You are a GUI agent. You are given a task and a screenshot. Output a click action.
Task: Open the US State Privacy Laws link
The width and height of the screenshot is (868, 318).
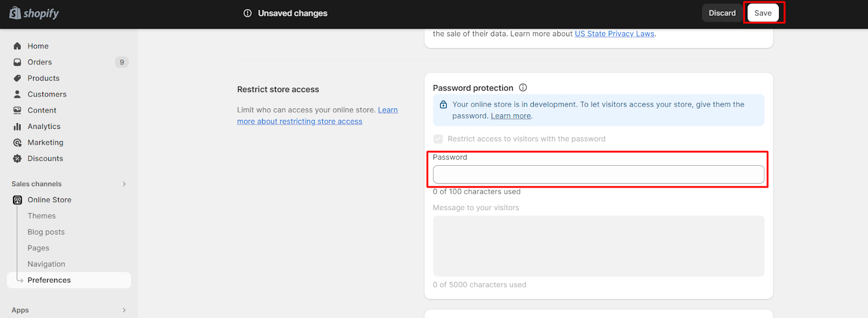pos(615,34)
